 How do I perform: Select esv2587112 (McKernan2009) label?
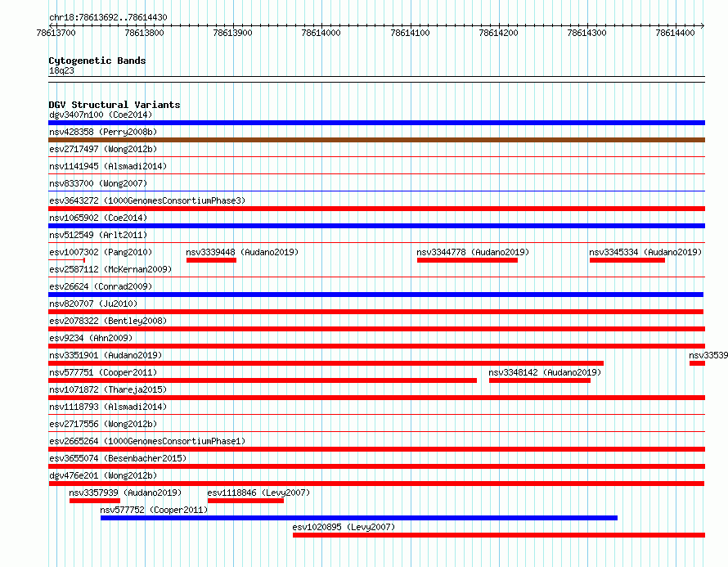click(110, 269)
